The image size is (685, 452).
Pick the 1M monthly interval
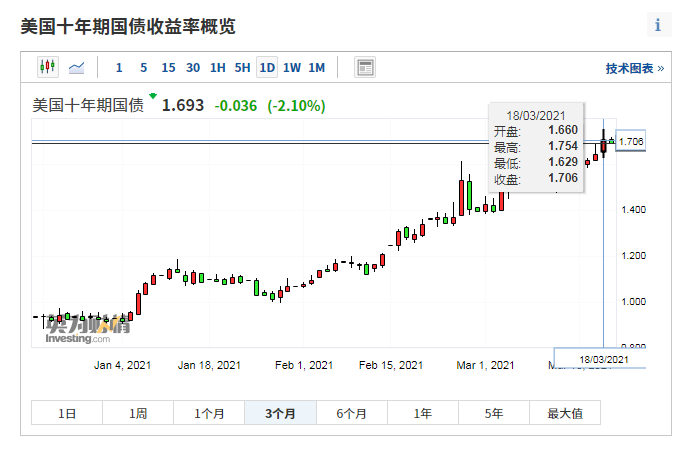pyautogui.click(x=316, y=68)
